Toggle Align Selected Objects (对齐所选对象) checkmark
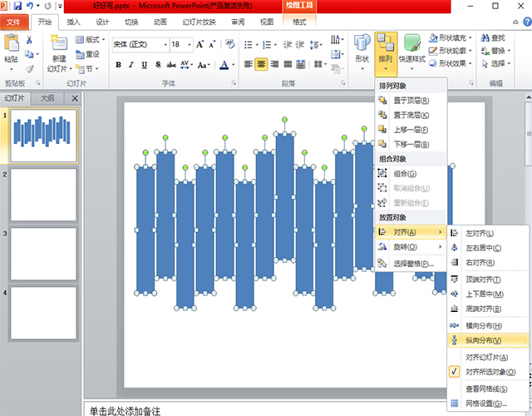The height and width of the screenshot is (416, 532). (488, 372)
